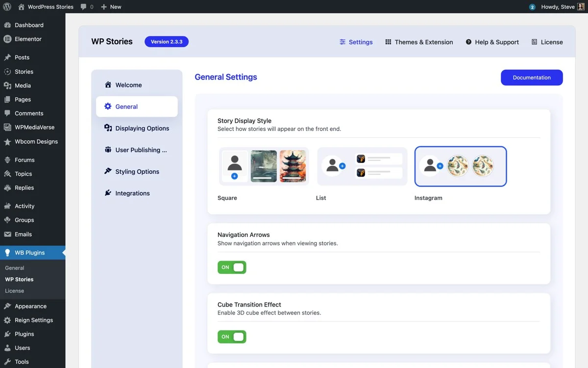Disable the Cube Transition Effect toggle
Viewport: 588px width, 368px height.
[231, 337]
